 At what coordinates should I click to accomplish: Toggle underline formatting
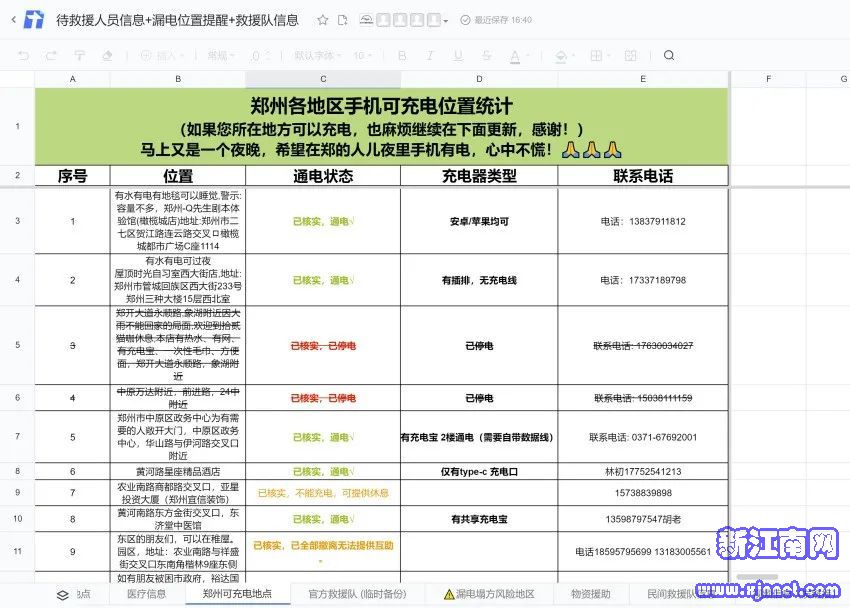[459, 55]
